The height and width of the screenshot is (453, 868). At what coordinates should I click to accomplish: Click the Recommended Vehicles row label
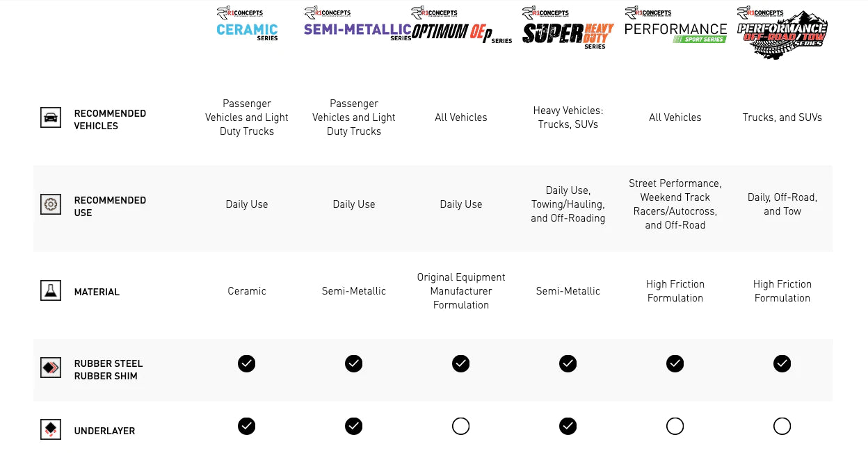point(110,120)
